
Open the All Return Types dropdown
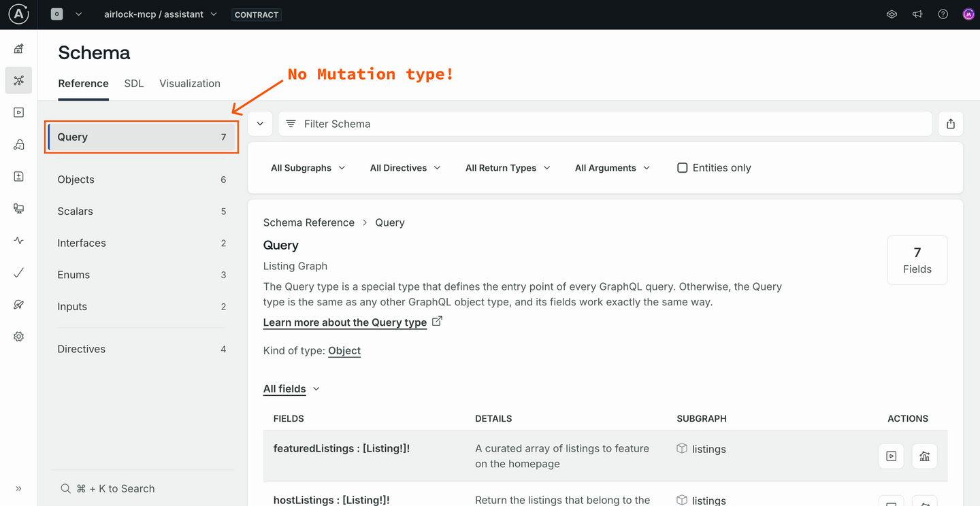[x=507, y=167]
